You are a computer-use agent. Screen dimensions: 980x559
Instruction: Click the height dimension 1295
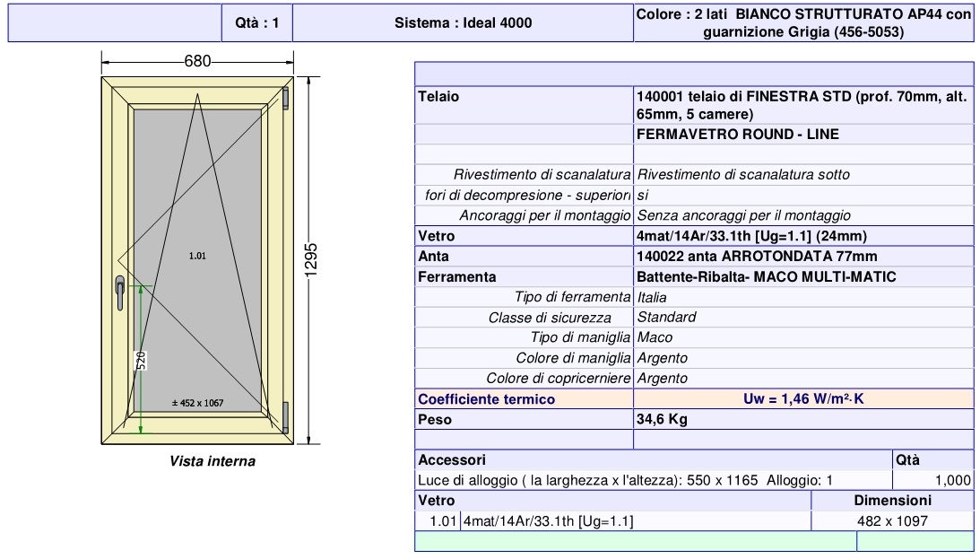[311, 259]
